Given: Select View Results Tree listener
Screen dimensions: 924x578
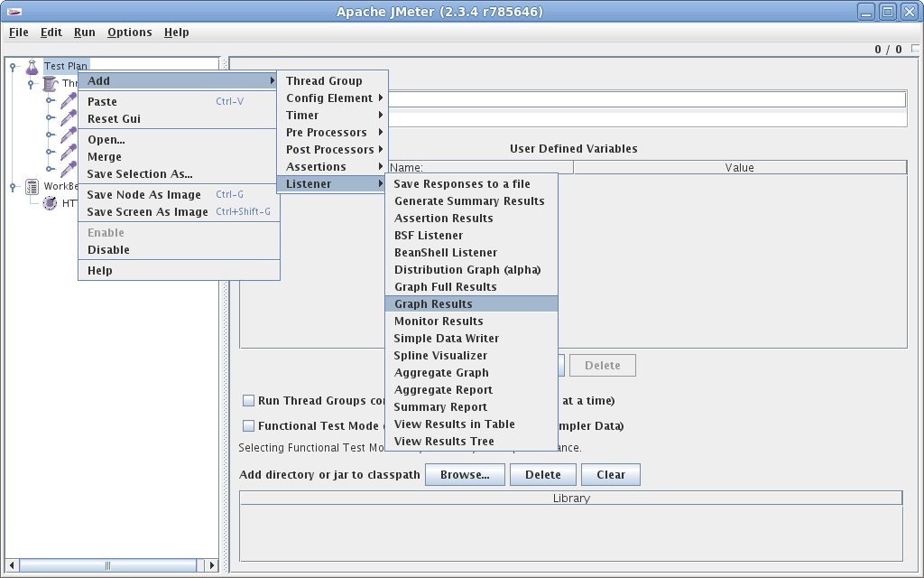Looking at the screenshot, I should 471,441.
